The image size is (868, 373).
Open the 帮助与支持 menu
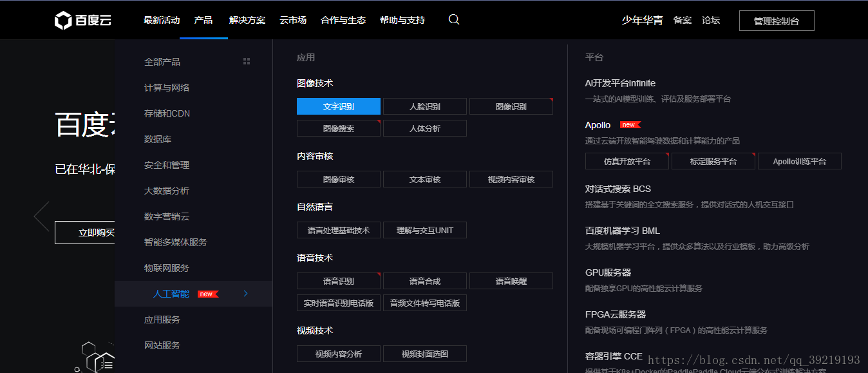pos(402,20)
